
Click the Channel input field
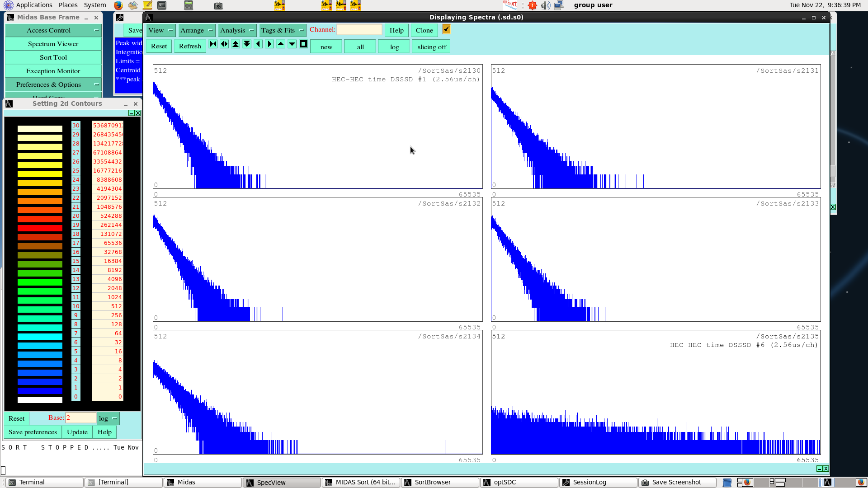pos(359,30)
